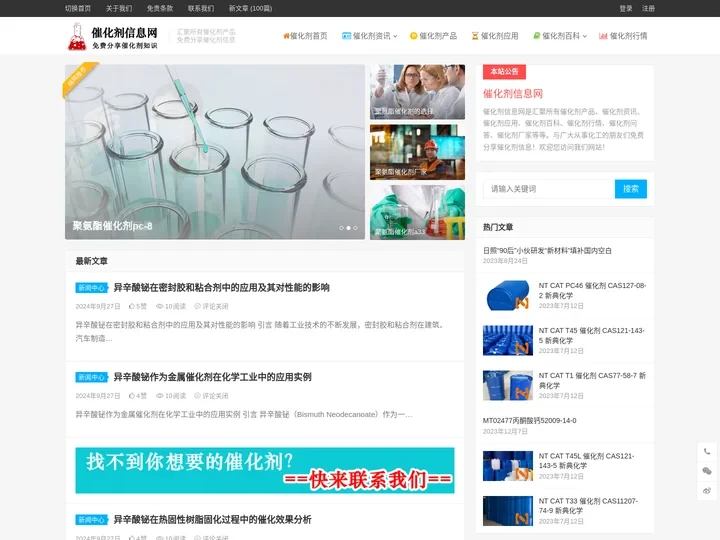Open 新文章 (100篇) in top bar
The image size is (720, 540).
[250, 8]
